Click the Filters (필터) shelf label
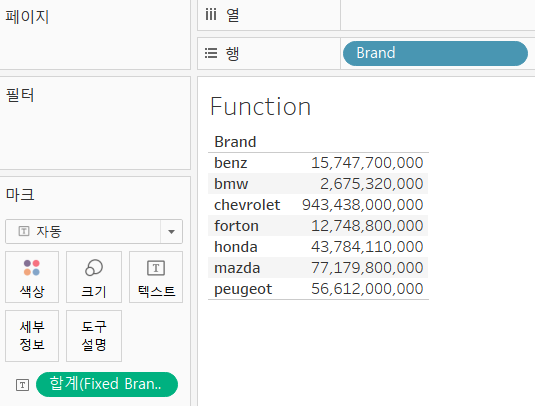 pyautogui.click(x=20, y=95)
